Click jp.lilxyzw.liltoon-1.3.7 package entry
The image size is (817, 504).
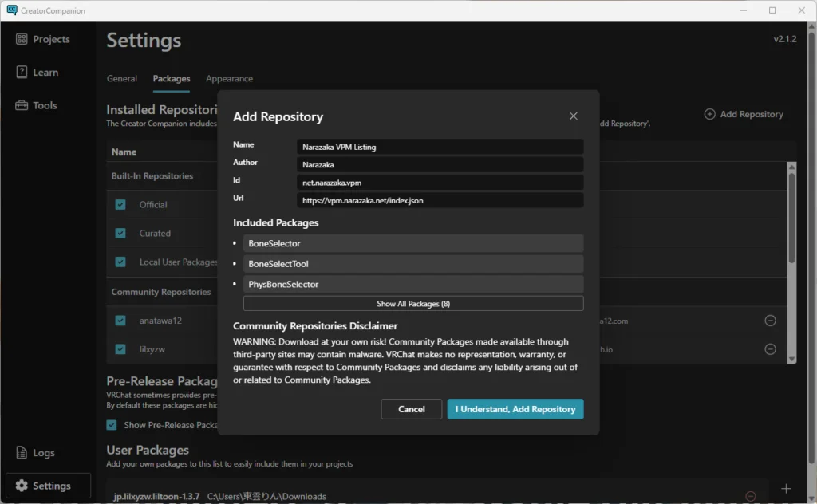(x=156, y=496)
